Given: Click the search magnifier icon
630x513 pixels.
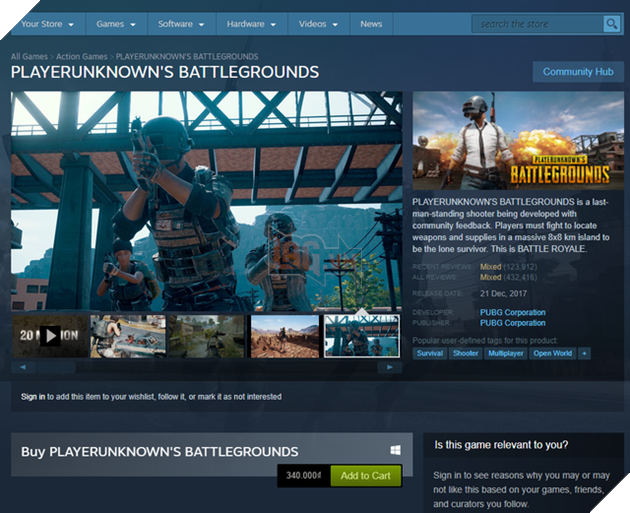Looking at the screenshot, I should click(612, 24).
